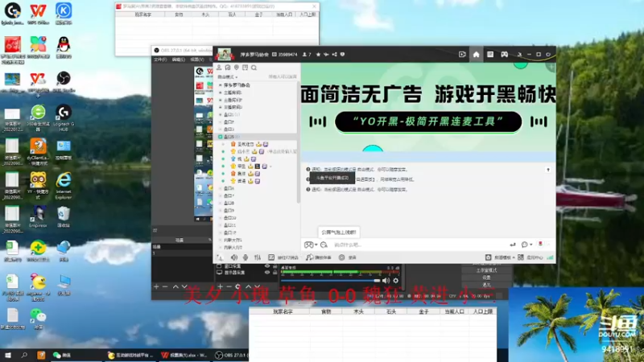
Task: Open the OBS Studio desktop shortcut
Action: (64, 82)
